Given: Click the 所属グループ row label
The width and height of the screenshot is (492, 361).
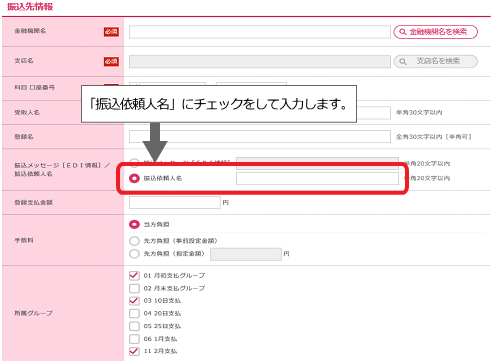Looking at the screenshot, I should [x=33, y=313].
